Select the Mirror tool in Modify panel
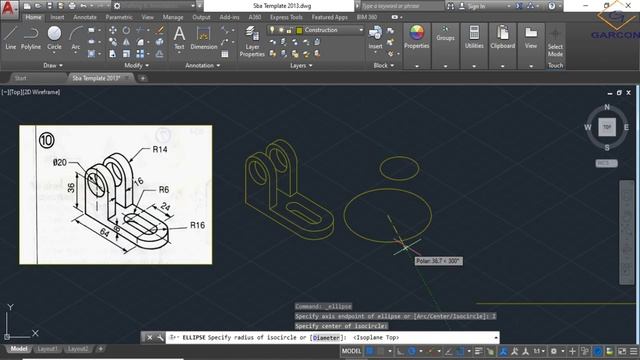The width and height of the screenshot is (640, 360). coord(126,42)
